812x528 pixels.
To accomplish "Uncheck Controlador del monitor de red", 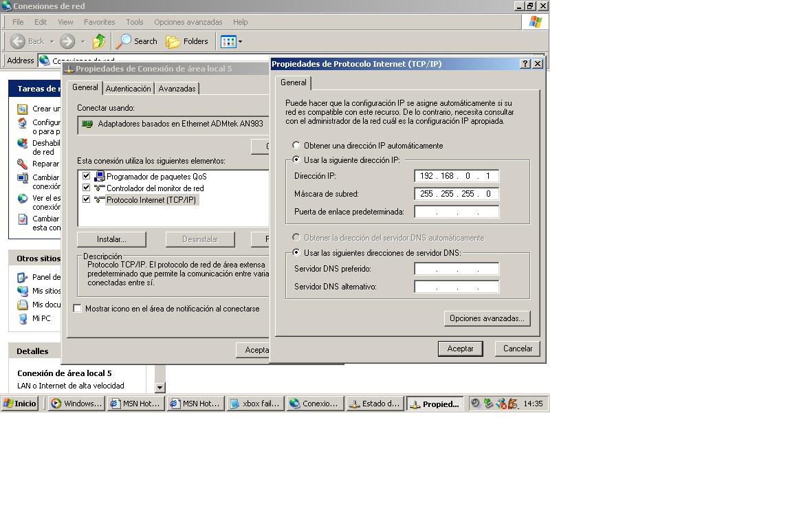I will (x=87, y=188).
